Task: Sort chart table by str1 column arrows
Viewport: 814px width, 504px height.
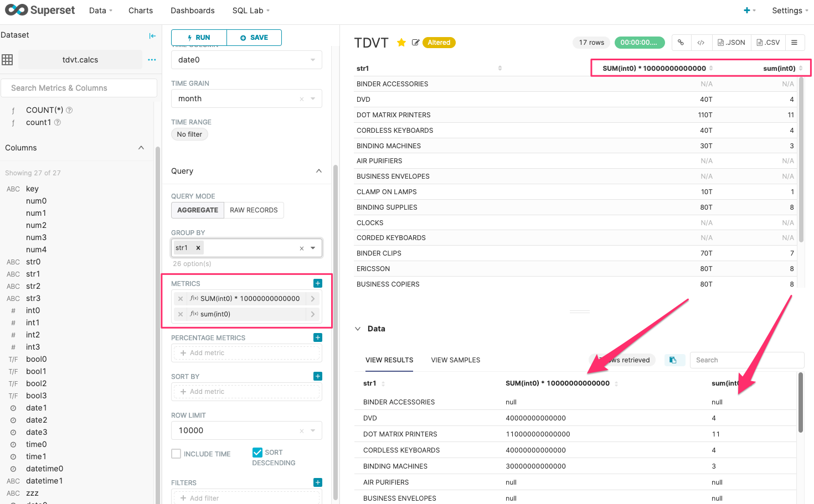Action: coord(500,68)
